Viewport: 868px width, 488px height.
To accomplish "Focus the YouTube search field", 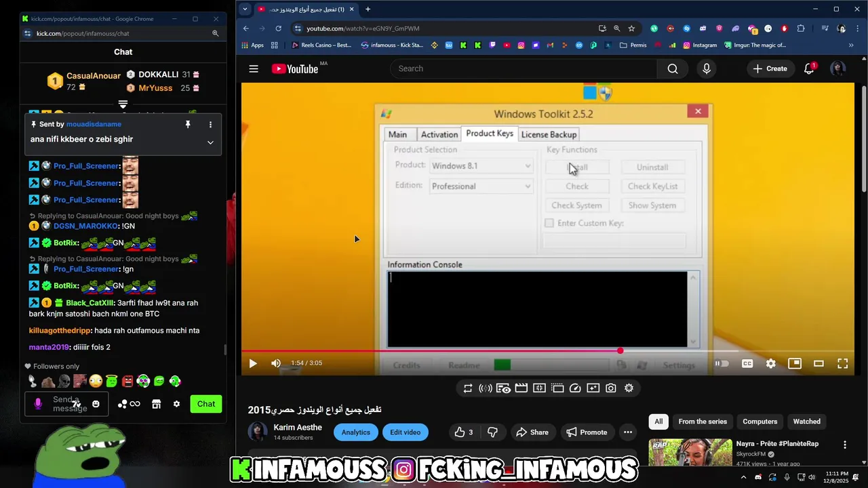I will click(523, 68).
